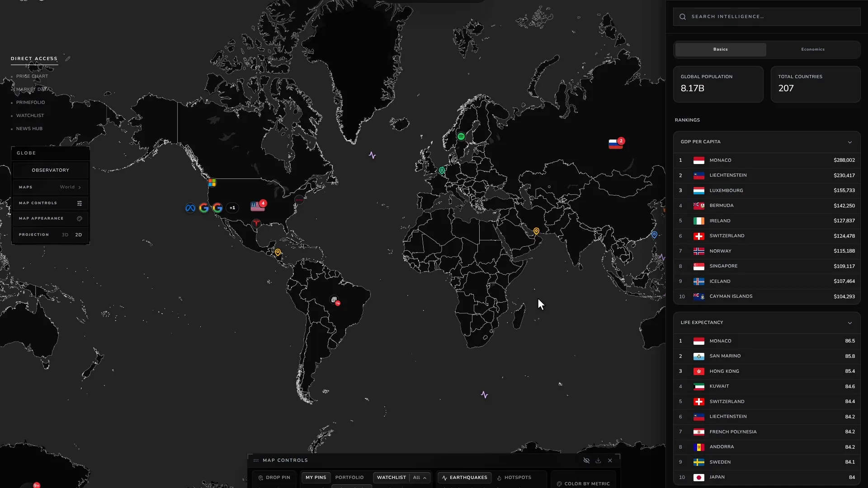868x488 pixels.
Task: Collapse the GDP Per Capita ranking
Action: click(850, 142)
